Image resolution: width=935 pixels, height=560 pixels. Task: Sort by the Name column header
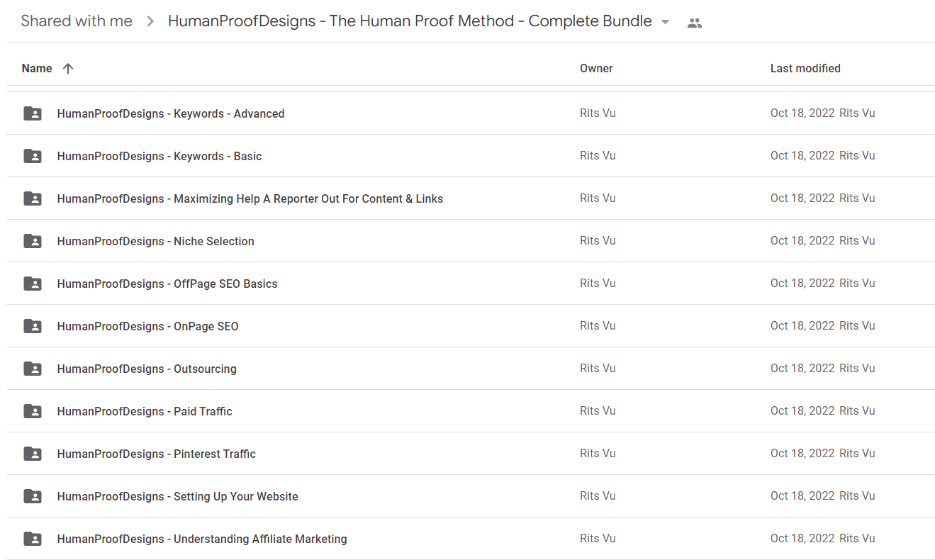37,68
